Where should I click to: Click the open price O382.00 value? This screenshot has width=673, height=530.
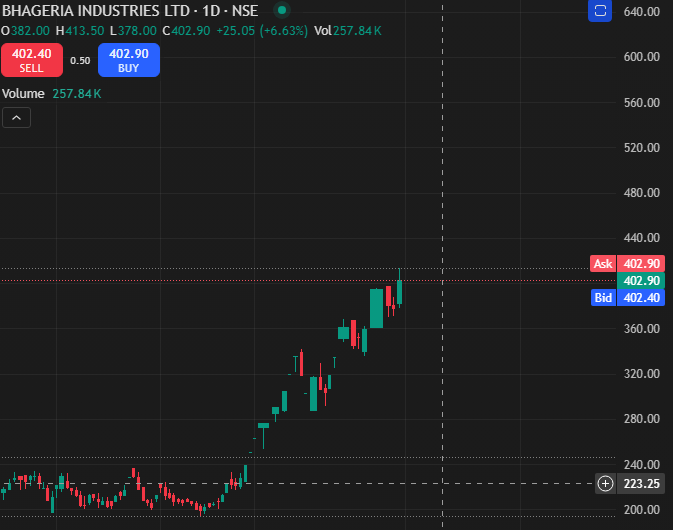[x=25, y=31]
